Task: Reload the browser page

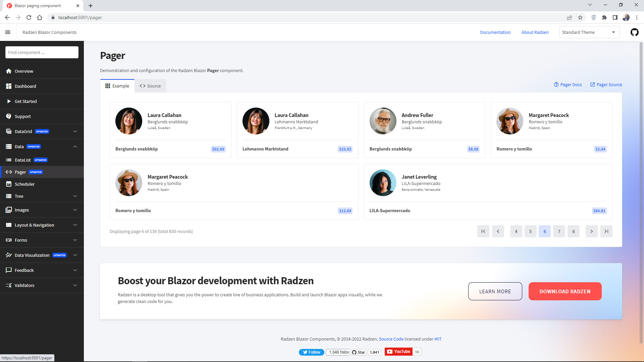Action: 29,17
